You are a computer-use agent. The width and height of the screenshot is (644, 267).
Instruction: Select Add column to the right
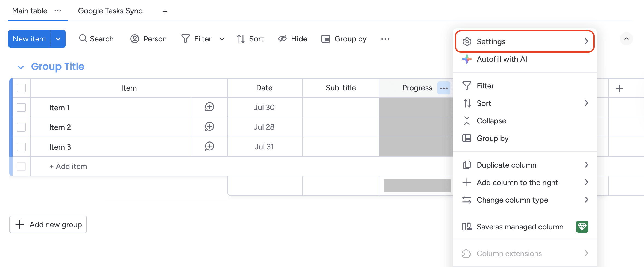pos(525,182)
